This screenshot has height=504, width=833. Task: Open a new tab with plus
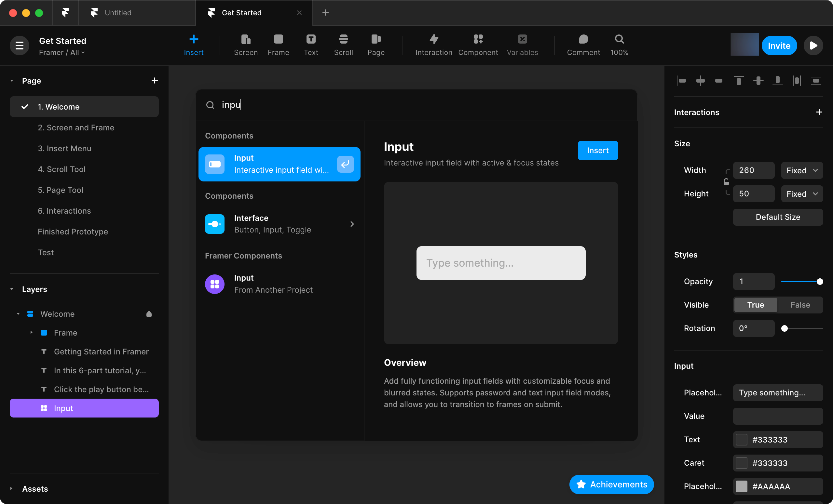[325, 13]
